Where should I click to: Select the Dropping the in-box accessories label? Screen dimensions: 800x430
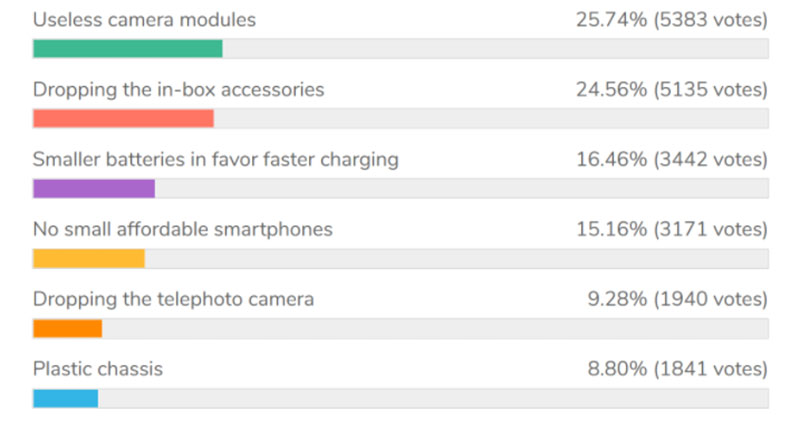(x=179, y=90)
